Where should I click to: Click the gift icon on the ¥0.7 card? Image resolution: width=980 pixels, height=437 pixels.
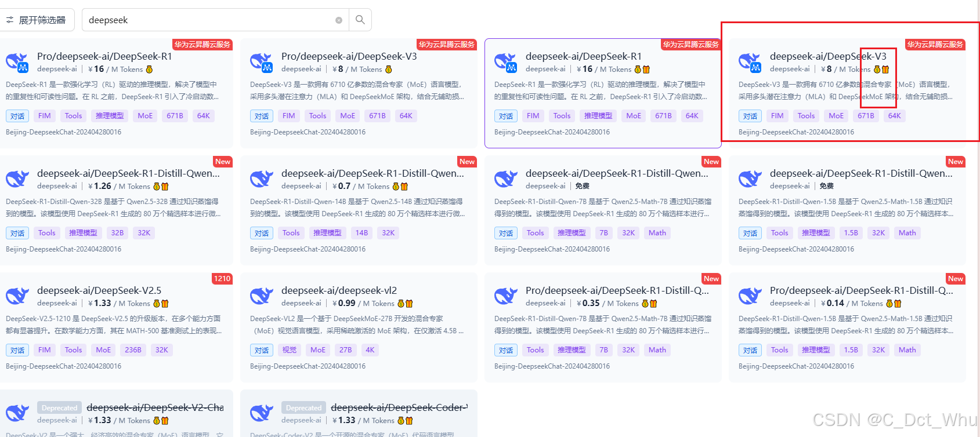coord(404,187)
